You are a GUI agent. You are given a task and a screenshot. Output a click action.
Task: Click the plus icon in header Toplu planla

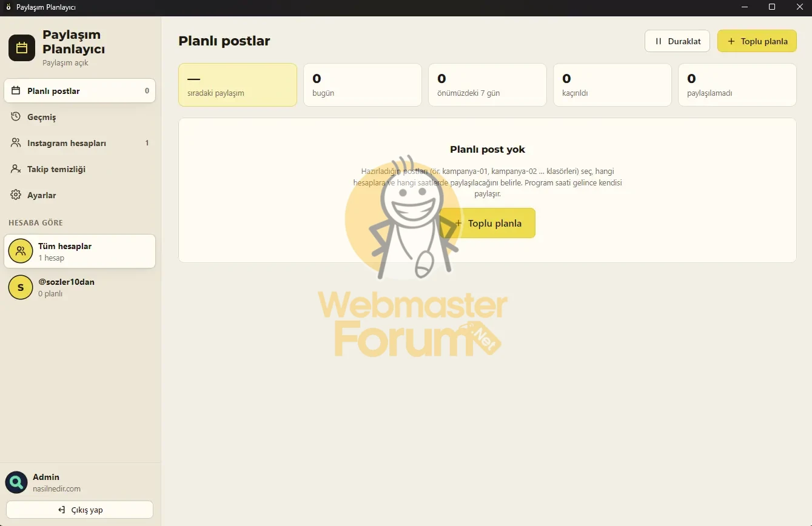tap(731, 41)
